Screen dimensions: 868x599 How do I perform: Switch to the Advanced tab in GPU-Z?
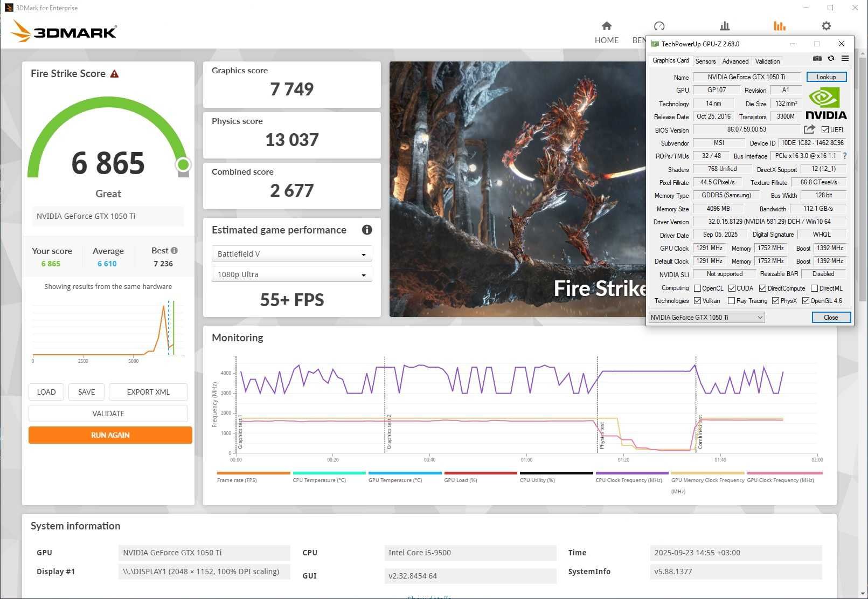pyautogui.click(x=735, y=61)
